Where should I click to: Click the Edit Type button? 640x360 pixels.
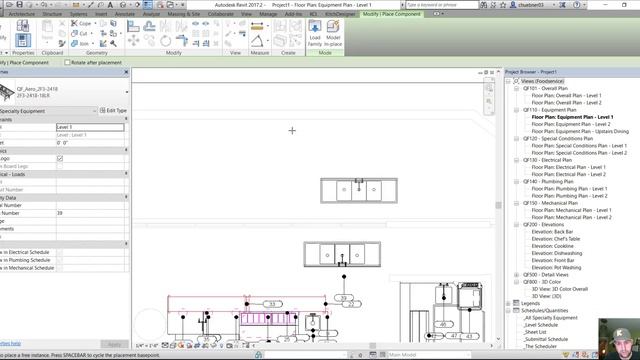113,111
